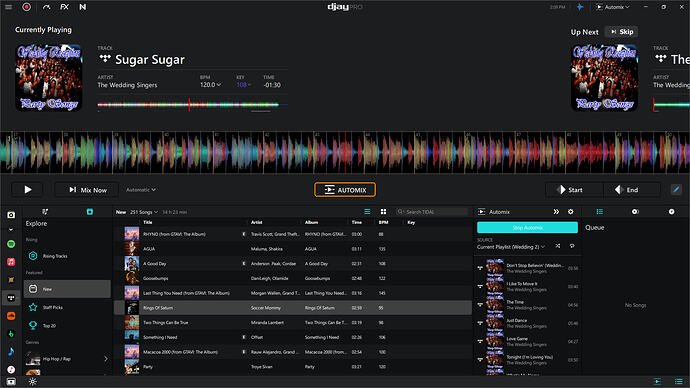
Task: Open the hamburger menu in title bar
Action: point(8,7)
